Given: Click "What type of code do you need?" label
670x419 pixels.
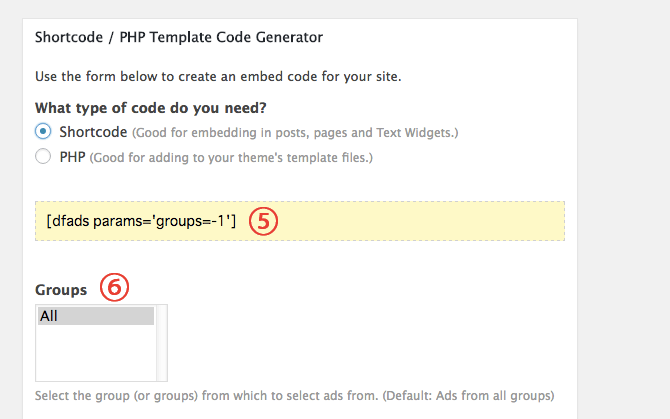Looking at the screenshot, I should 150,108.
